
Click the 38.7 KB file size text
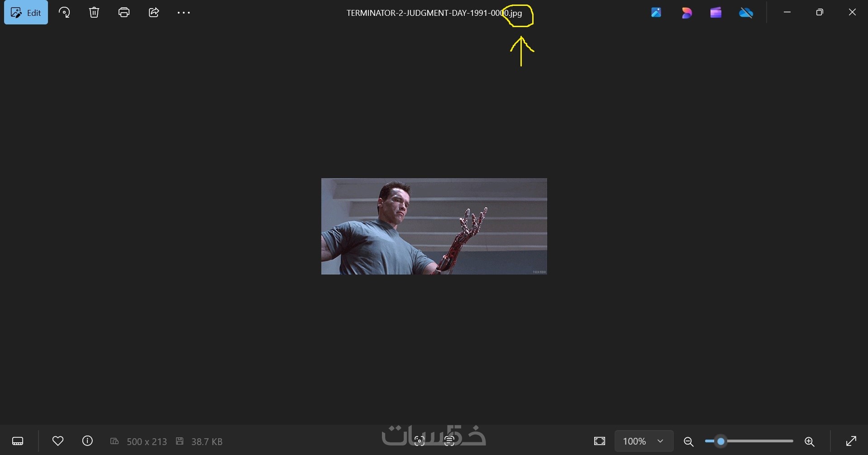tap(207, 441)
